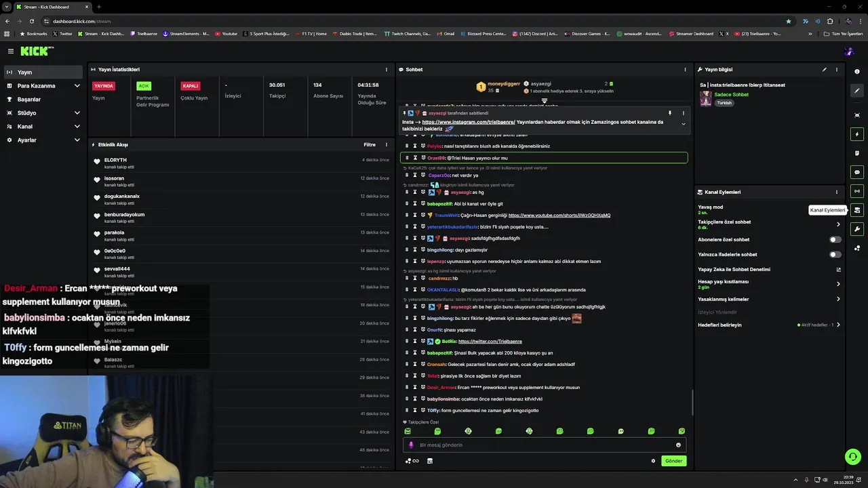The image size is (868, 488).
Task: Toggle lightning bolt panel in right toolbar
Action: [x=857, y=134]
